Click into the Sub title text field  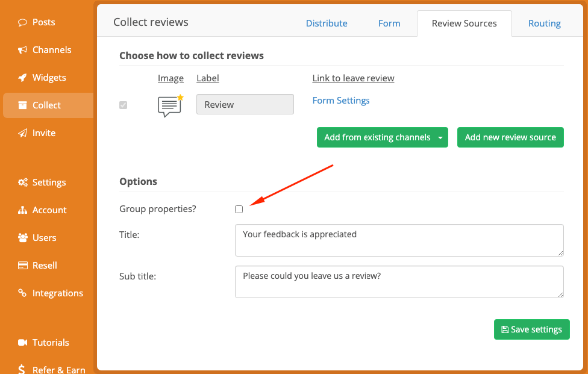click(399, 282)
